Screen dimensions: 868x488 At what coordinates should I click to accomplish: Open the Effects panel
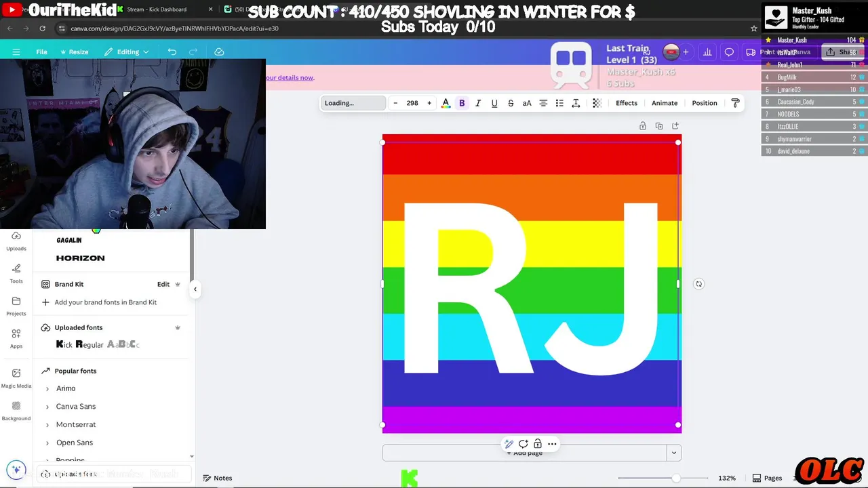[x=627, y=103]
